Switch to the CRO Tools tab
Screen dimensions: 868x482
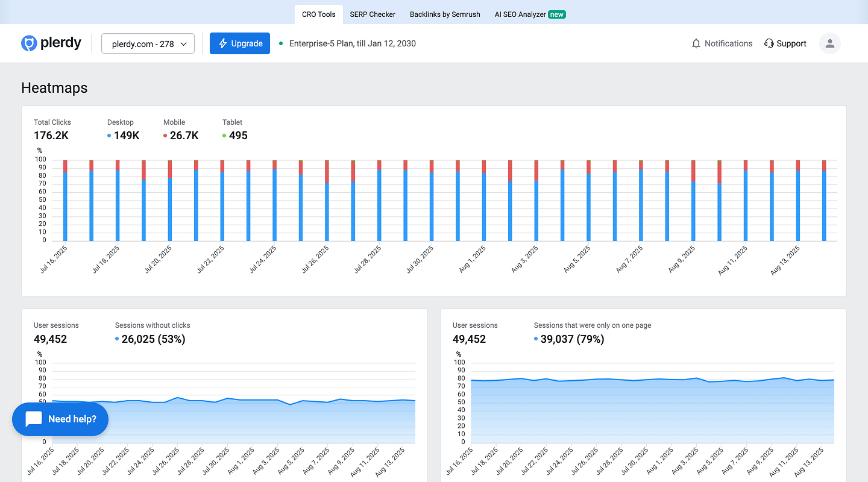coord(318,14)
